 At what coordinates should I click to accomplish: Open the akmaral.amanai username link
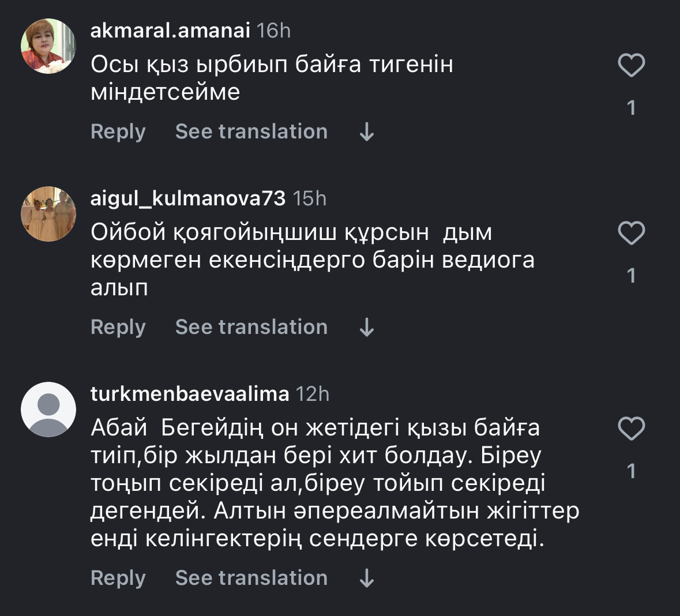coord(170,30)
